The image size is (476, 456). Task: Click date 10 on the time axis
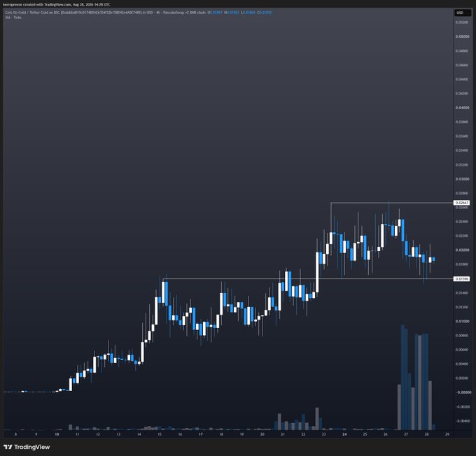[57, 434]
